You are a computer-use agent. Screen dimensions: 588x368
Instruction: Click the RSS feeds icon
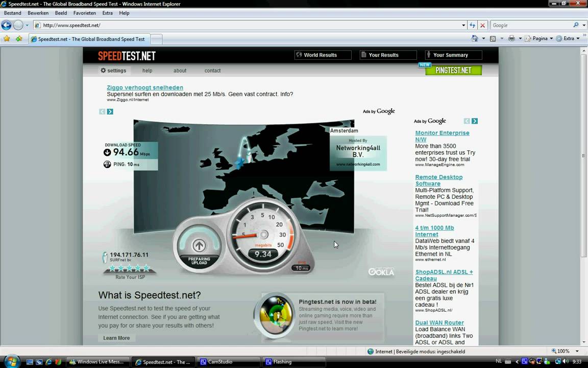493,38
